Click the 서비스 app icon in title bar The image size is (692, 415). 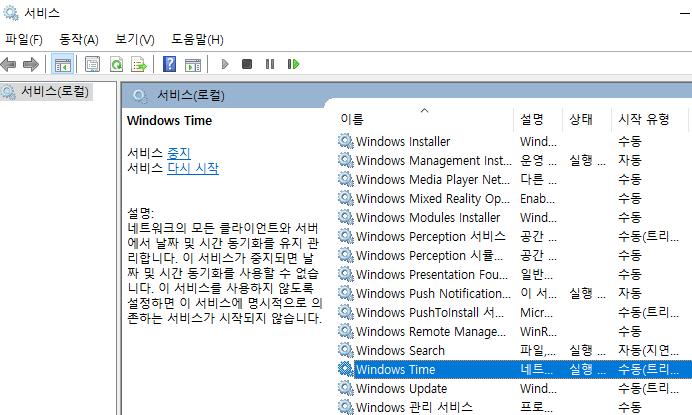click(11, 13)
